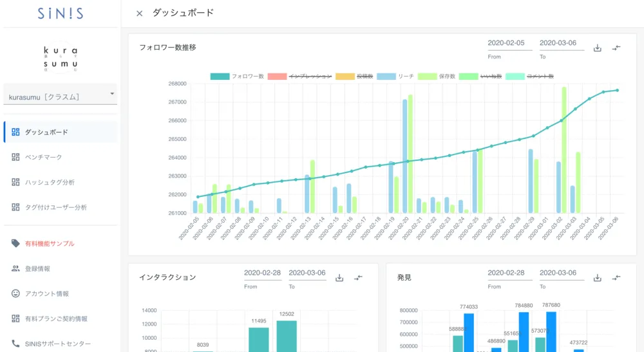Click the インタラクション bar labeled 11495
Image resolution: width=644 pixels, height=352 pixels.
(x=259, y=339)
